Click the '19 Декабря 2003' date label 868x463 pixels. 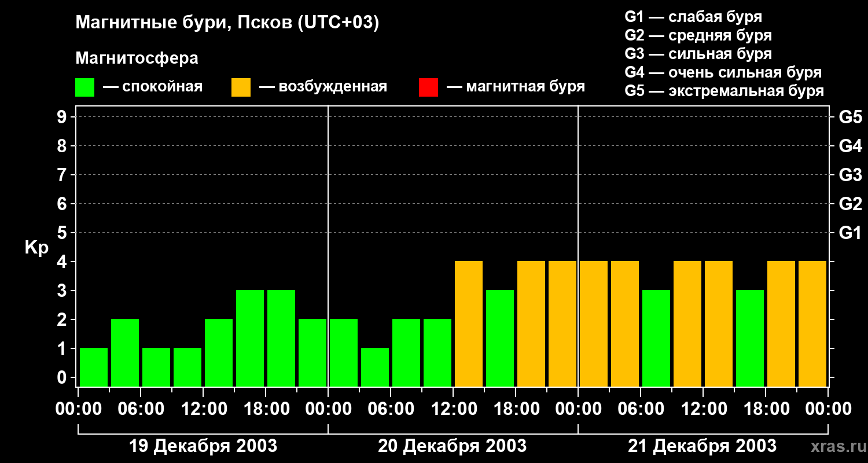coord(203,446)
